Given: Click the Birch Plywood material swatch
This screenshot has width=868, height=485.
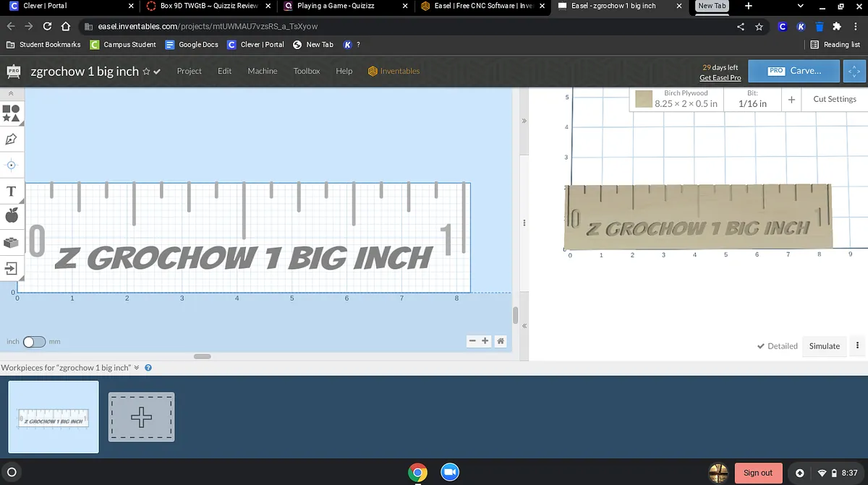Looking at the screenshot, I should 644,100.
